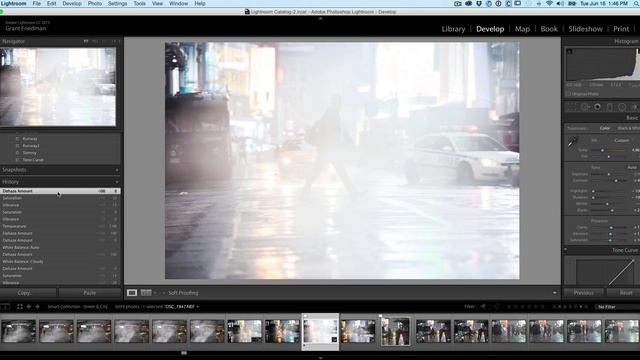Viewport: 640px width, 360px height.
Task: Click the Auto tone button
Action: (x=632, y=167)
